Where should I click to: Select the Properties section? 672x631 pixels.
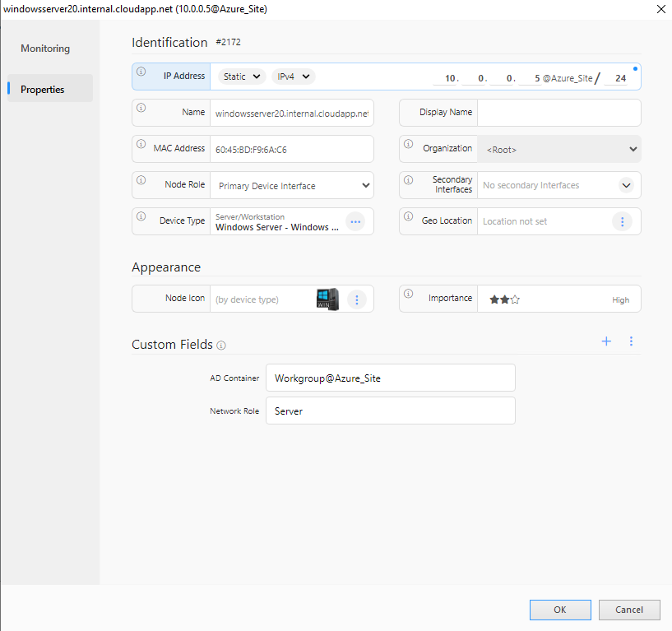[50, 89]
